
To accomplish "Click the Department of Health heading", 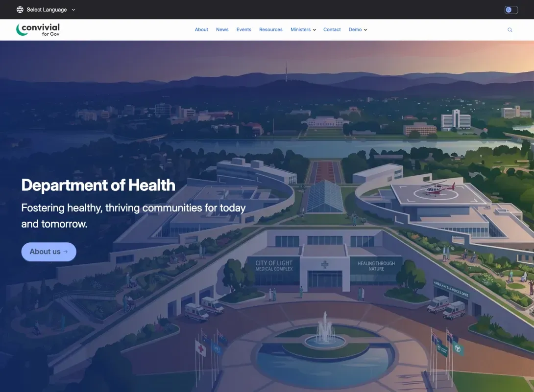I will click(98, 185).
